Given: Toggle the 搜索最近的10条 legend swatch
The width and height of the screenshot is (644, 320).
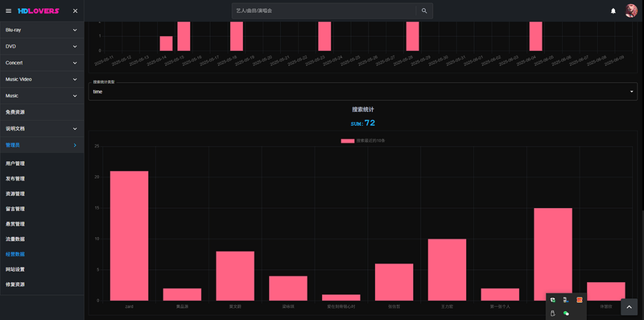Looking at the screenshot, I should tap(348, 141).
